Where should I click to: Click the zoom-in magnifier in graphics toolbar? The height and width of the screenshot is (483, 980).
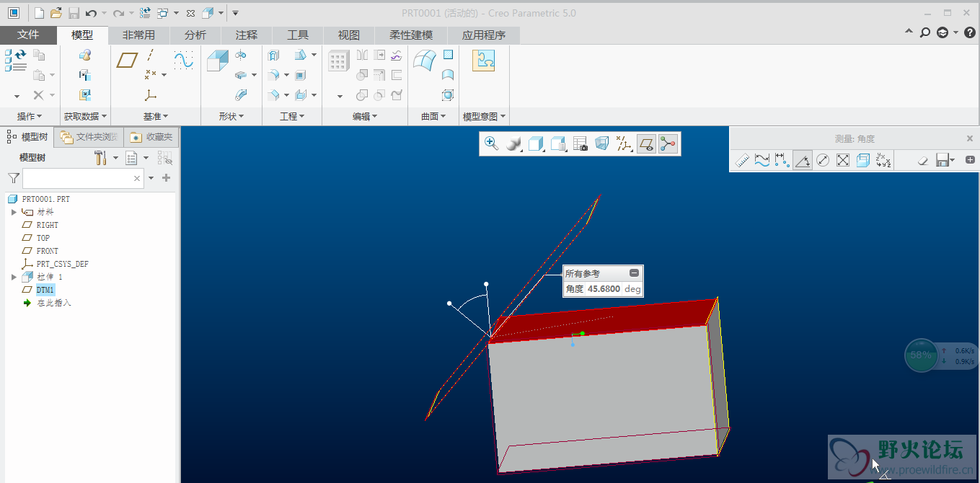[x=491, y=143]
